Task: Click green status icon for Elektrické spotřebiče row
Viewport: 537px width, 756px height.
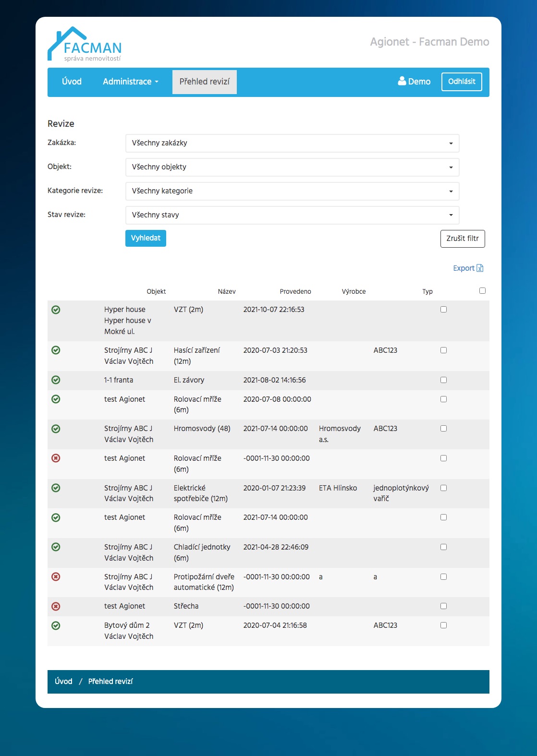Action: [x=56, y=488]
